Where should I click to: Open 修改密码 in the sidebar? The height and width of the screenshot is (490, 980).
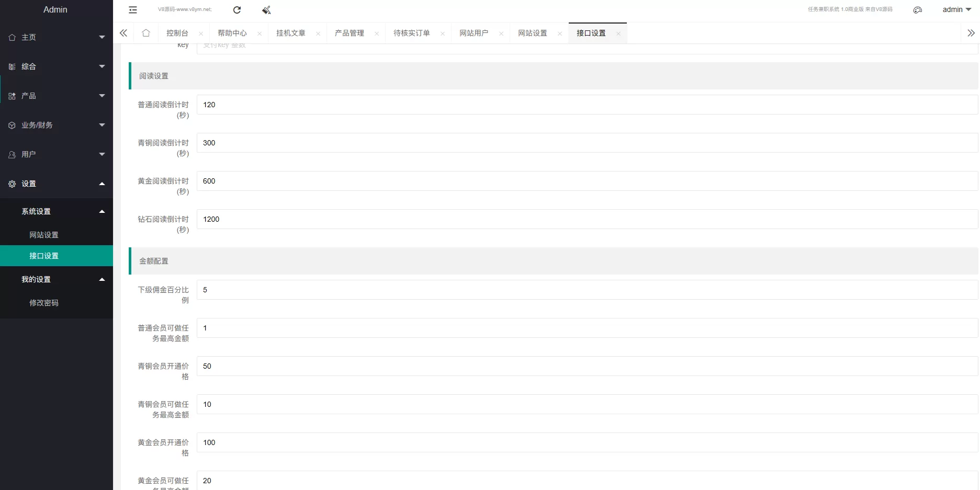click(x=44, y=303)
